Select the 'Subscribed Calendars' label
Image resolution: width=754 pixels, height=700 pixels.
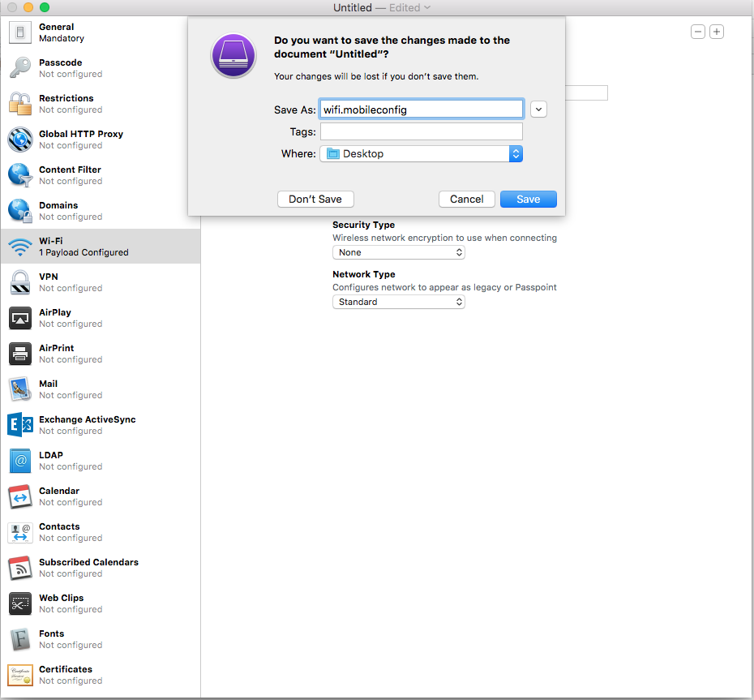click(89, 562)
